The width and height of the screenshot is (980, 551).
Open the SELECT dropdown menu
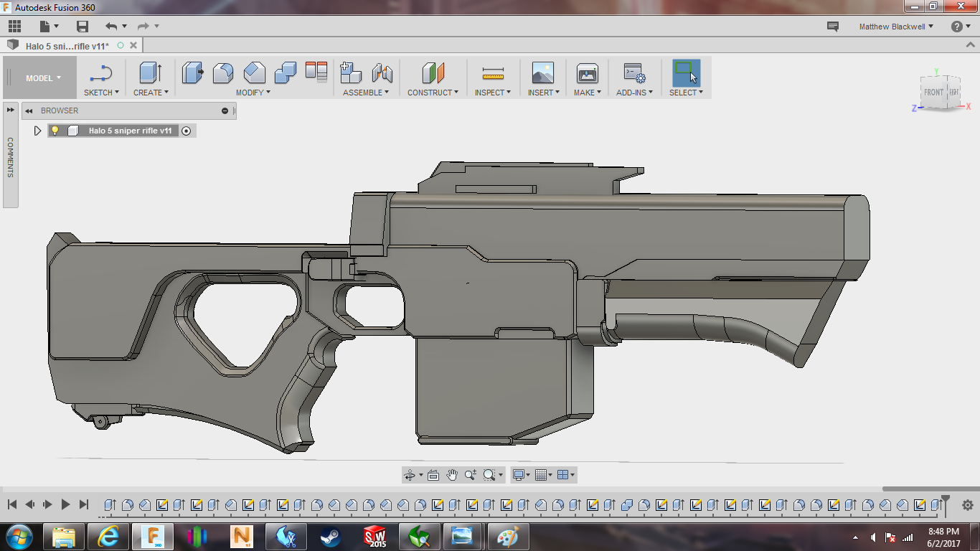tap(687, 93)
